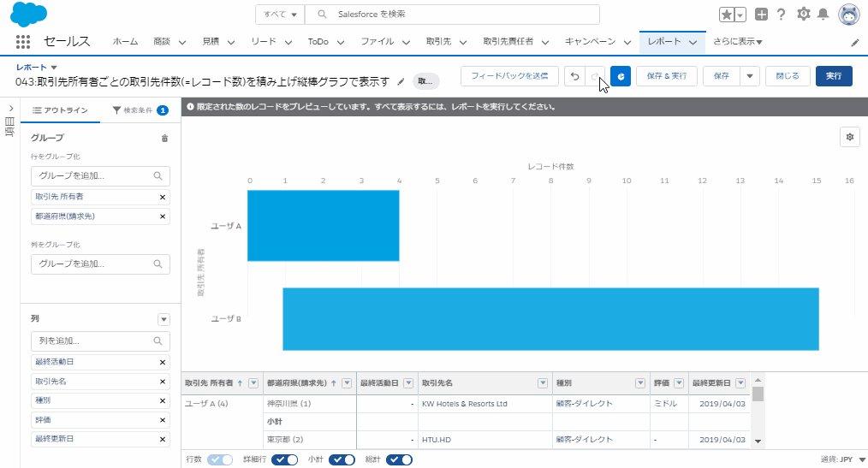Open 最終活動日 column header menu

[408, 382]
